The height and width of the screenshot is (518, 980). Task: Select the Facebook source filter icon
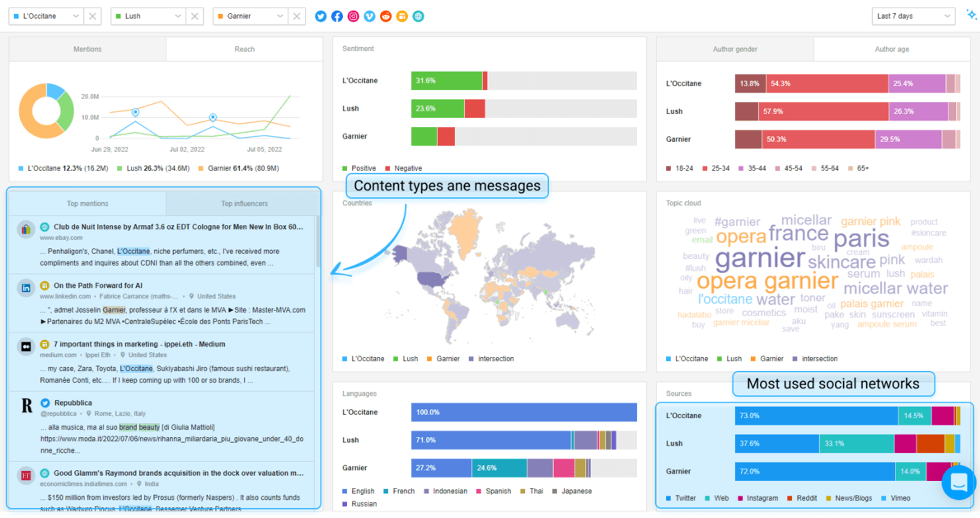click(x=337, y=16)
